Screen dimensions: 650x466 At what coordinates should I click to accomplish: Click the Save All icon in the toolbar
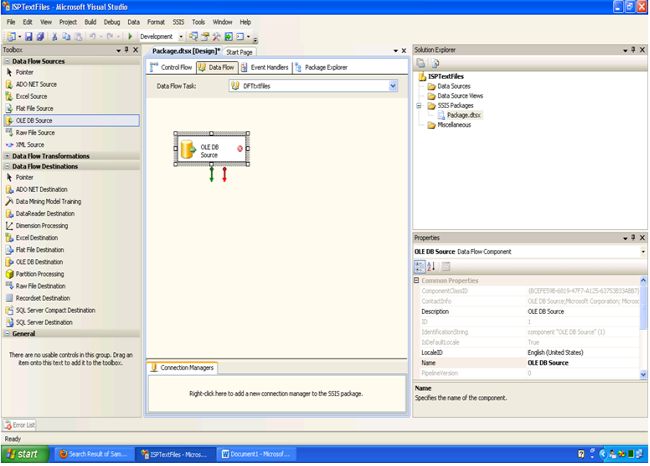(41, 37)
